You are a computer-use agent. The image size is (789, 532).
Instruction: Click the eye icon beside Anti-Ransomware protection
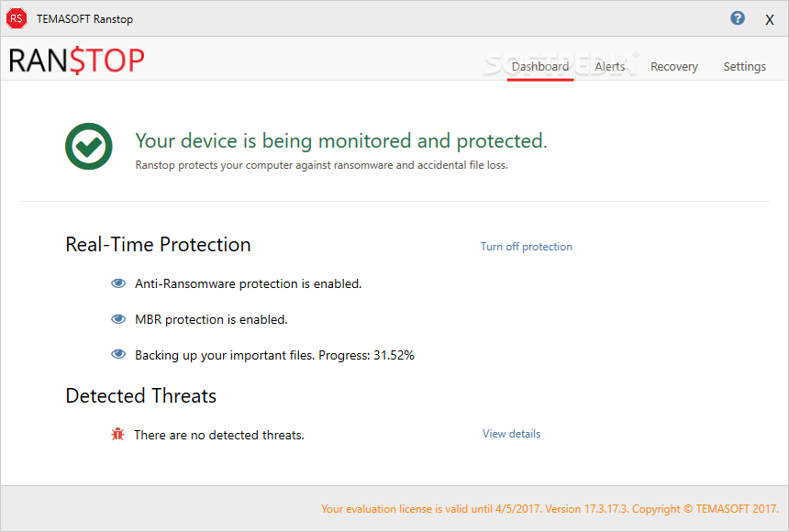(118, 283)
